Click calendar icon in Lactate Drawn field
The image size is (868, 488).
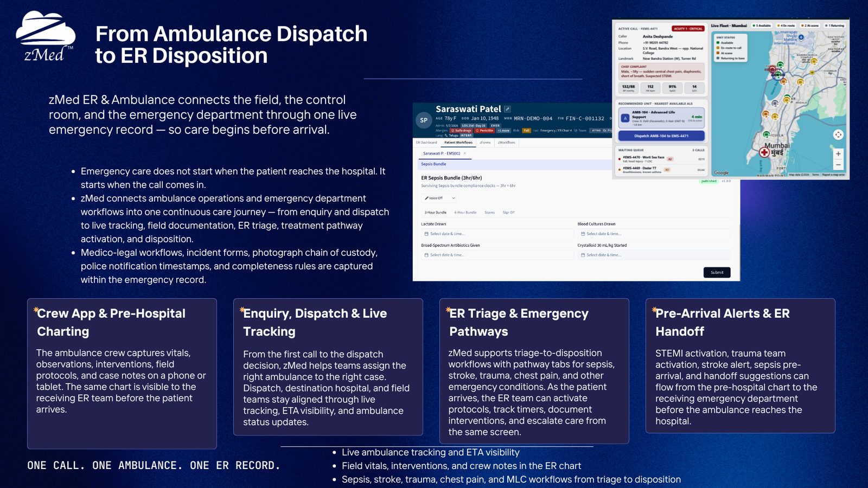click(x=426, y=234)
